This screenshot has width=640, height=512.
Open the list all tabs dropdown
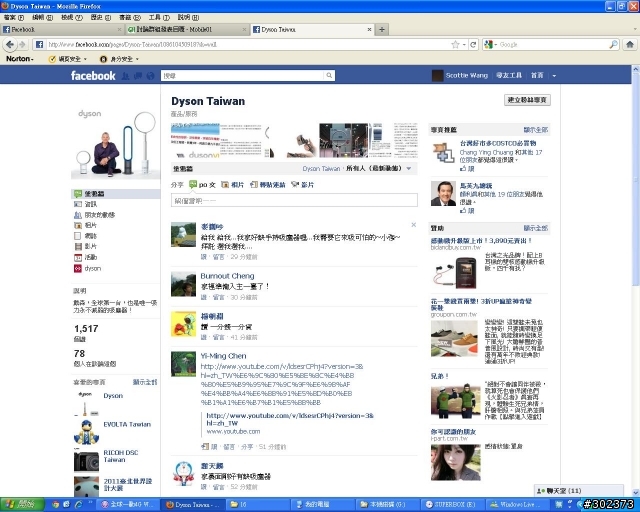634,29
